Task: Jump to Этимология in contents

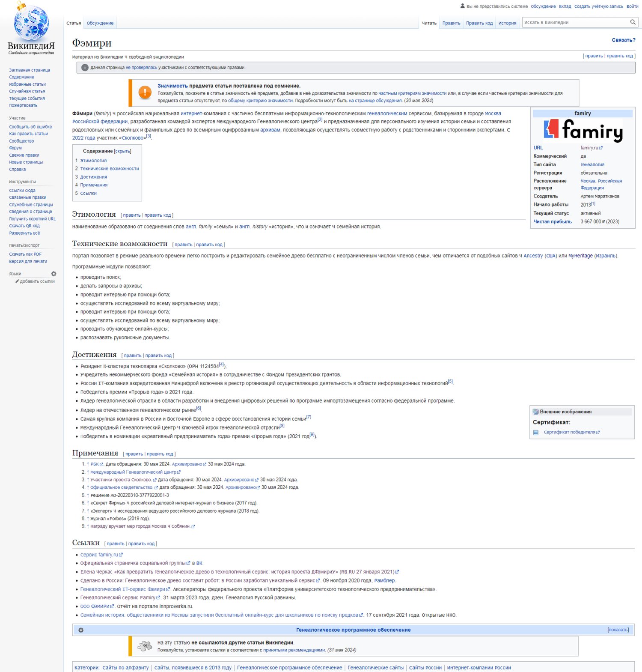Action: click(93, 161)
